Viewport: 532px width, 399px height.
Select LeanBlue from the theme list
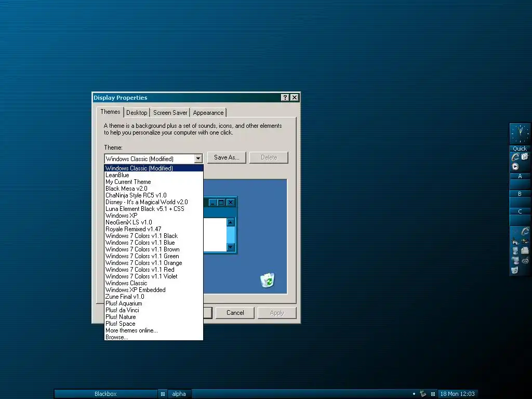point(154,175)
